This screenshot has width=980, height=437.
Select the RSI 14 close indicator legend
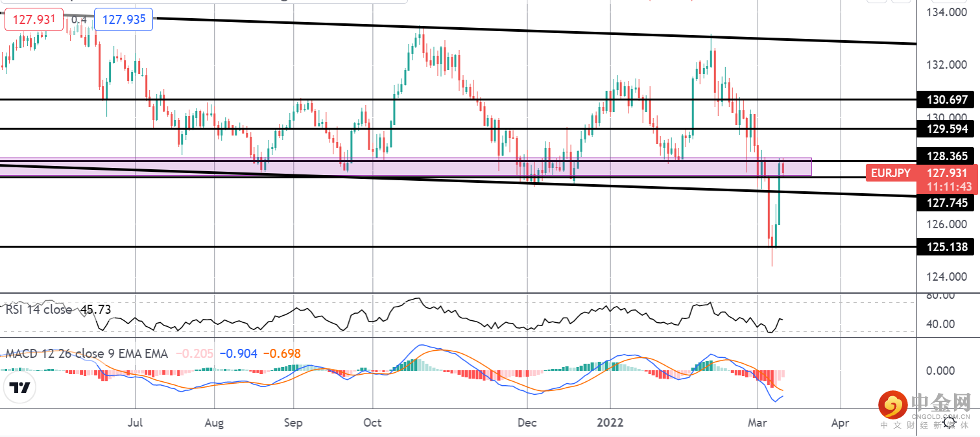coord(58,310)
